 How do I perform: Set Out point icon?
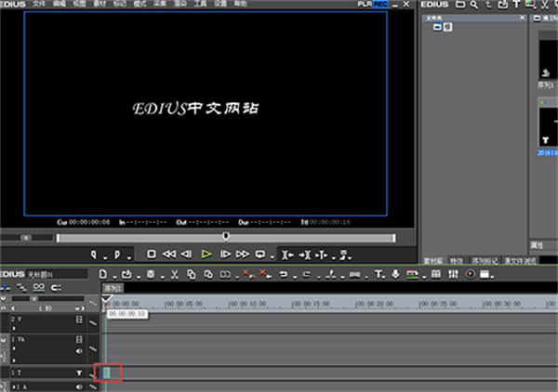click(x=117, y=255)
